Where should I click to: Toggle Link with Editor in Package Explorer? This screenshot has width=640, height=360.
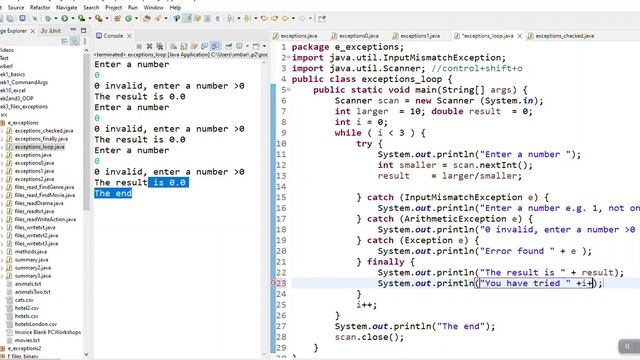coord(75,41)
